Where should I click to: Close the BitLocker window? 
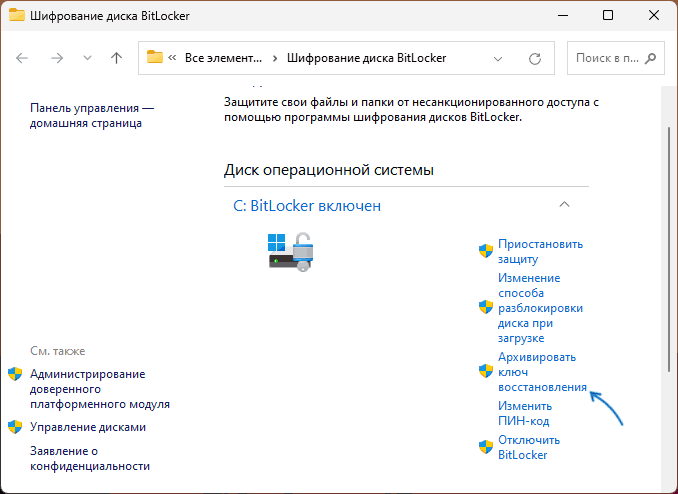pos(654,16)
